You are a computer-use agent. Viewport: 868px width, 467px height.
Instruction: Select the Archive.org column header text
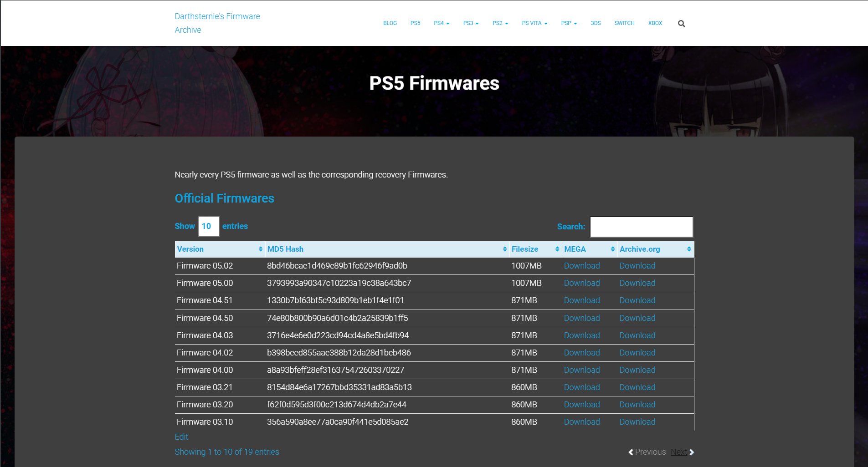coord(640,249)
